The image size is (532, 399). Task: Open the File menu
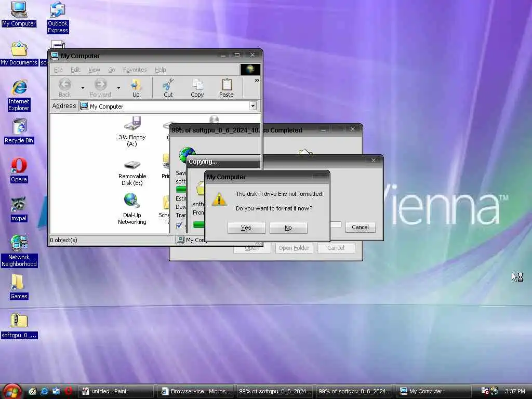tap(58, 70)
